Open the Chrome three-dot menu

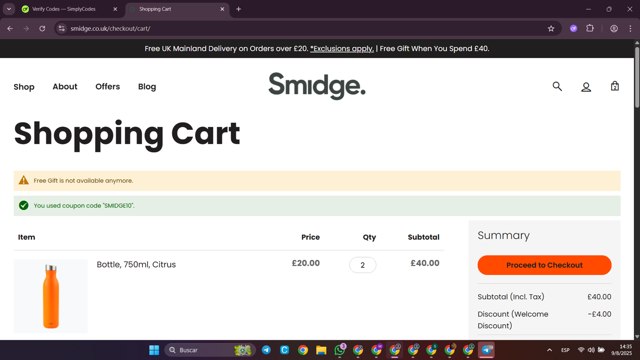coord(630,29)
